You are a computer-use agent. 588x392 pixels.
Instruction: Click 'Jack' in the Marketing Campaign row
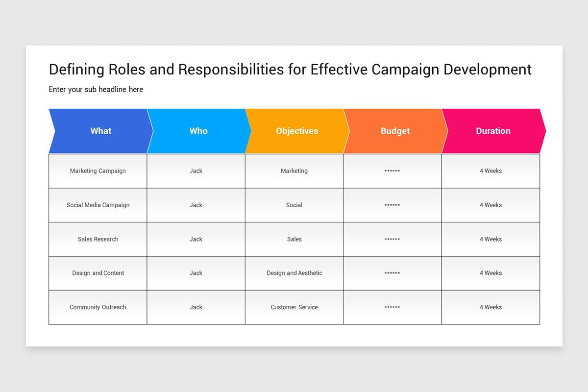click(196, 171)
